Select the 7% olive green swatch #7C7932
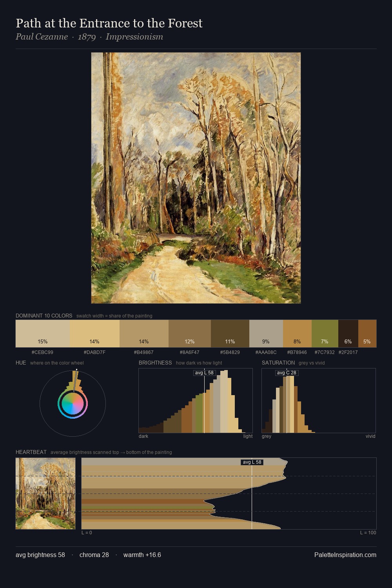 click(x=325, y=334)
